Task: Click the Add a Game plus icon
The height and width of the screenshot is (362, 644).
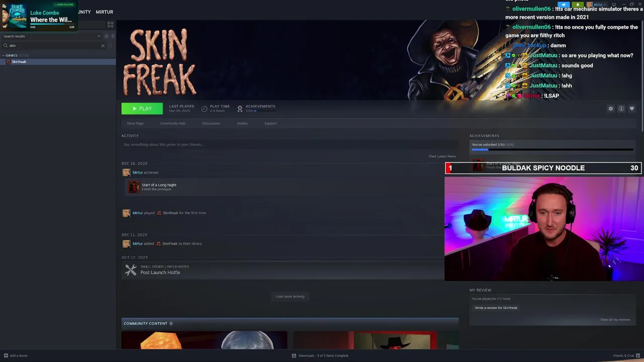Action: (6, 355)
